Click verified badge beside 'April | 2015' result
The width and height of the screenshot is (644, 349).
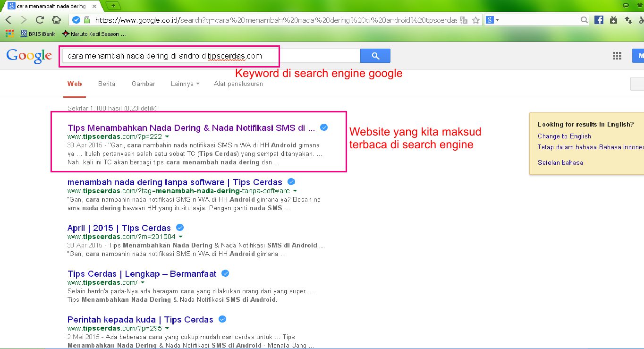click(180, 228)
